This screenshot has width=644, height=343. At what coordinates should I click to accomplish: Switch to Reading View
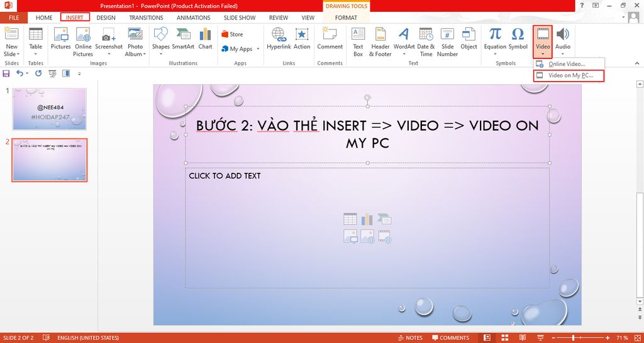(x=523, y=338)
